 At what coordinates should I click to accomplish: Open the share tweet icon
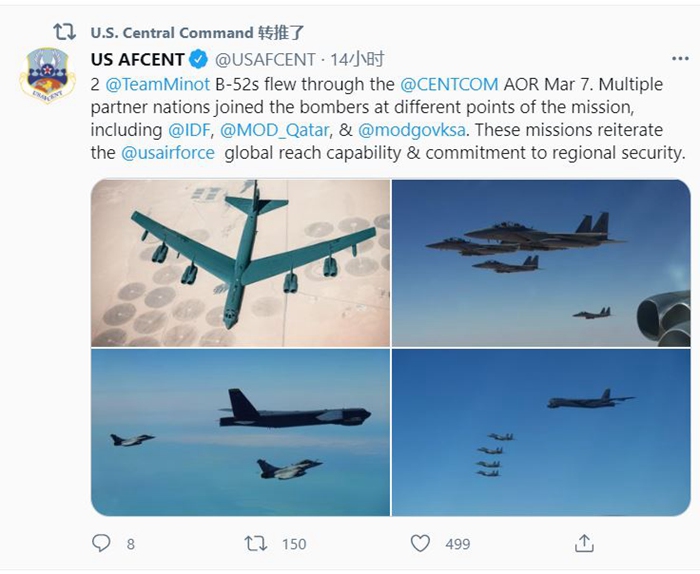pyautogui.click(x=584, y=543)
